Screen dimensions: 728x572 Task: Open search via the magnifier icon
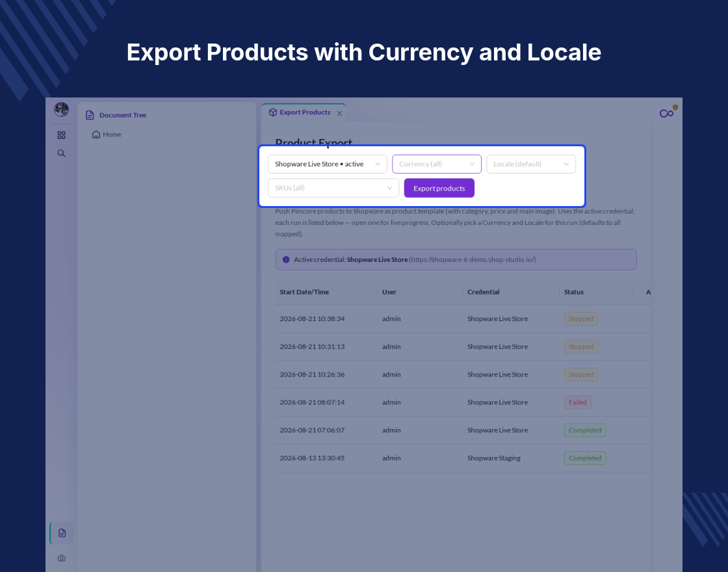pyautogui.click(x=61, y=153)
